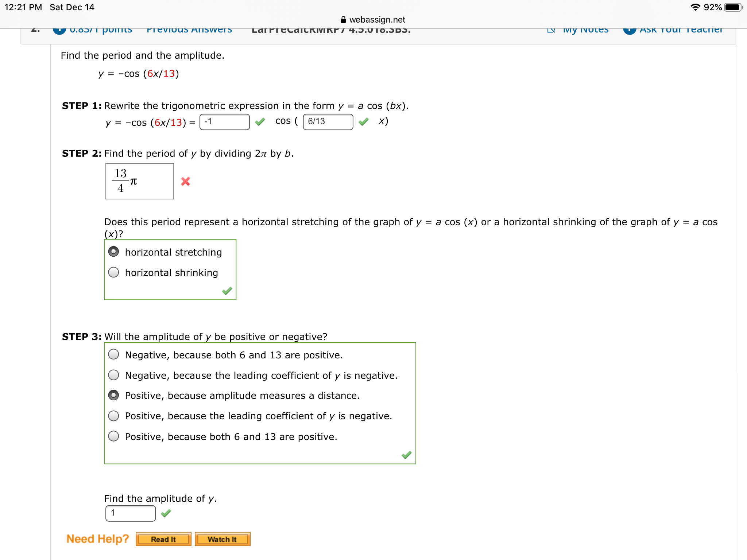
Task: Click the green checkmark below the amplitude answer
Action: tap(166, 513)
